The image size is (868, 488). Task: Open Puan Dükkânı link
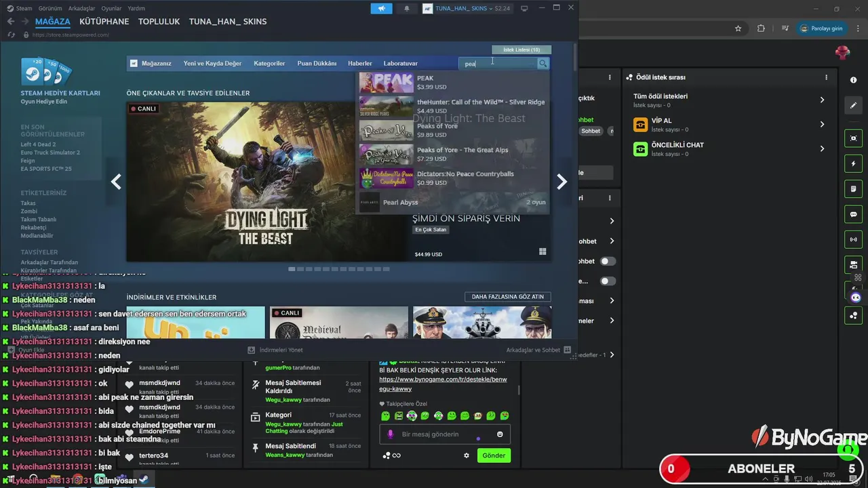pos(317,63)
